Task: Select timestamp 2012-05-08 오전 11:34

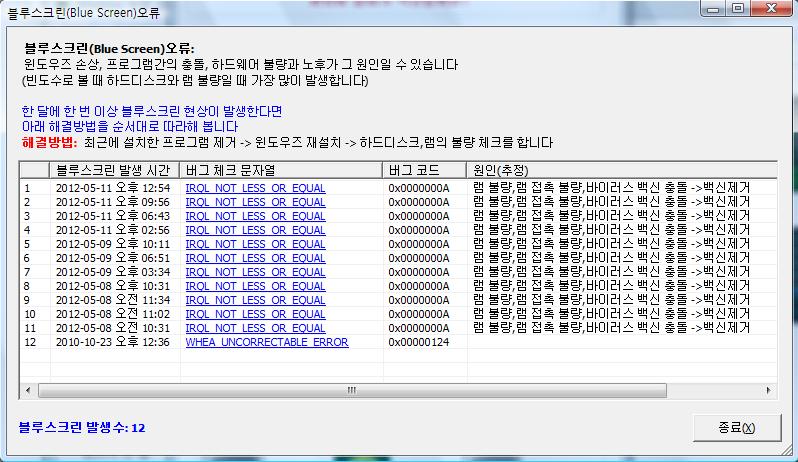Action: click(x=113, y=300)
